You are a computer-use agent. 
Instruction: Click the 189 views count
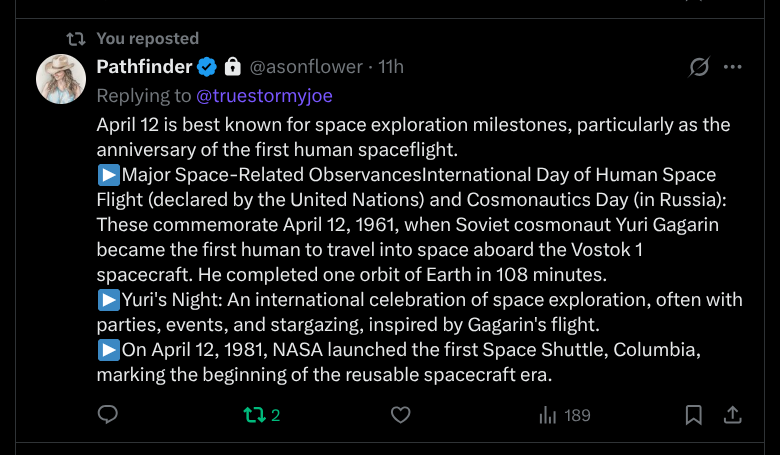(577, 415)
